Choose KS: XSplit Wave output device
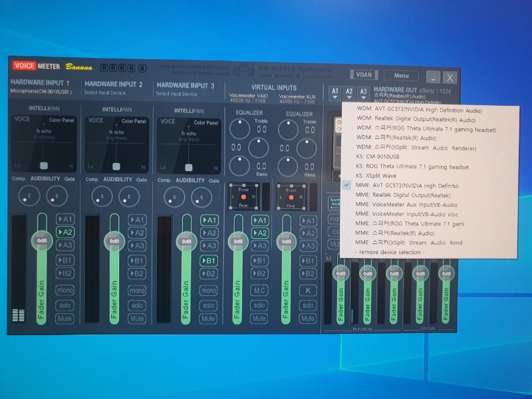 point(376,176)
